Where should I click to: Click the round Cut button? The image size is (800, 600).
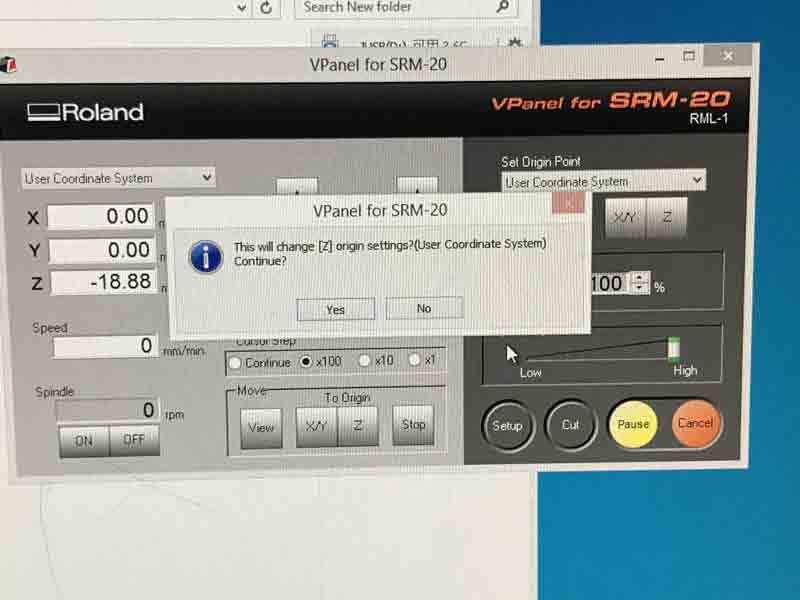coord(570,425)
